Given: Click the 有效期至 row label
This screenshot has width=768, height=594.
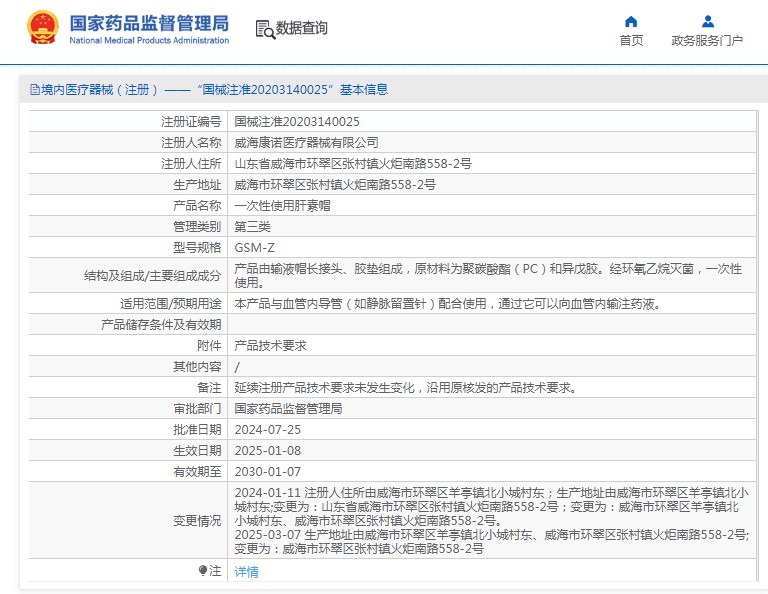Looking at the screenshot, I should [x=197, y=472].
